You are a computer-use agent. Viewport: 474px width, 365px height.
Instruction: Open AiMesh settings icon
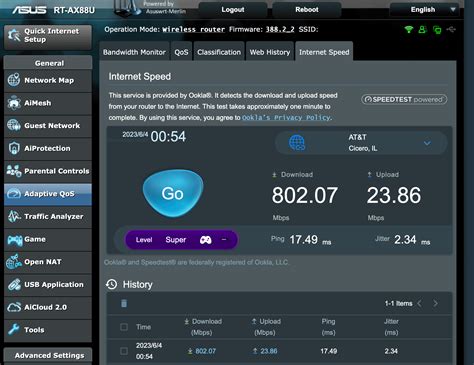pyautogui.click(x=14, y=103)
